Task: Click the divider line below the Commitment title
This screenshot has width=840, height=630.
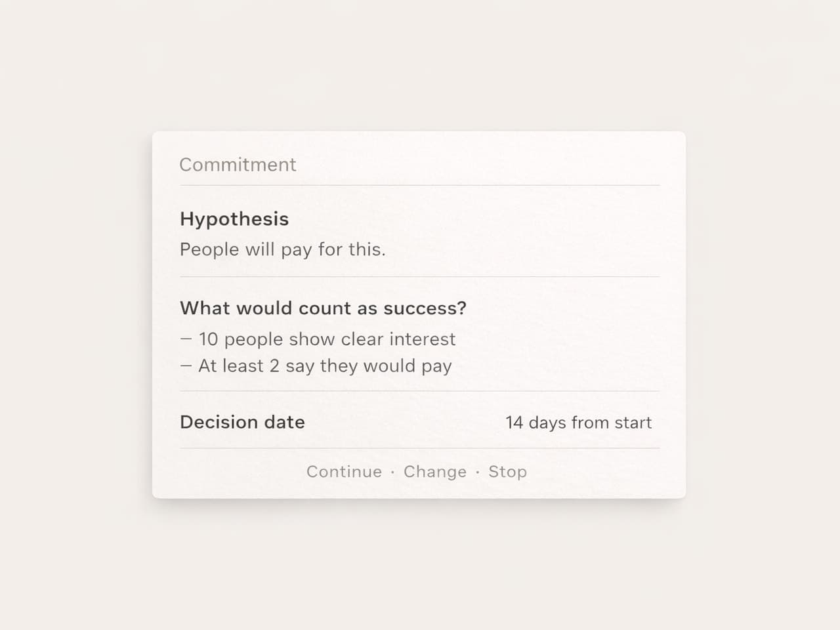Action: point(420,186)
